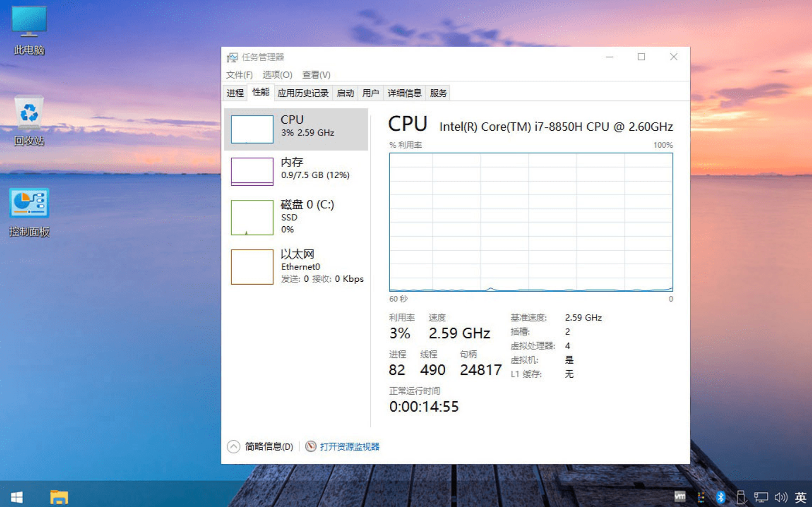This screenshot has width=812, height=507.
Task: Click the resource monitor icon at bottom
Action: [310, 446]
